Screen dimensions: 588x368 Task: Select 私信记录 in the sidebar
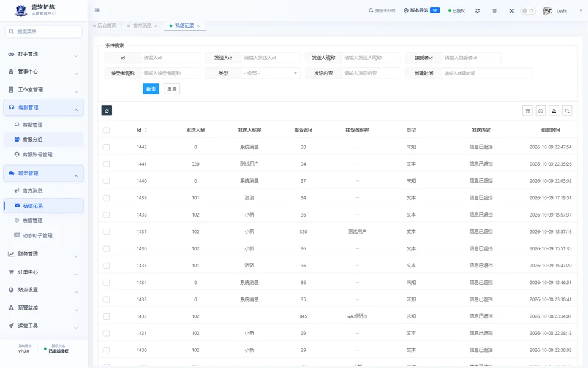tap(43, 206)
